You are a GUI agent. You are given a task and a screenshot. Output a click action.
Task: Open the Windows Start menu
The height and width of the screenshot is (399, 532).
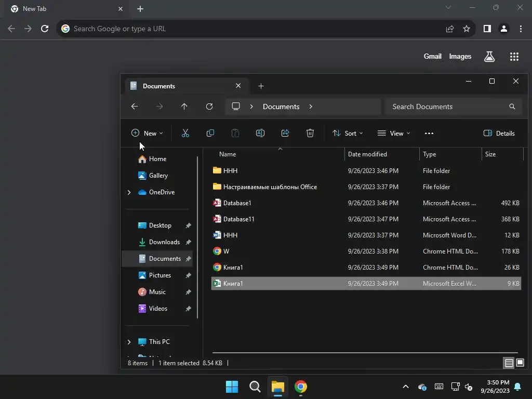232,387
